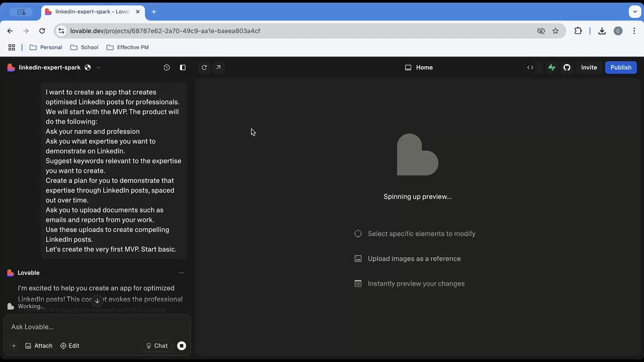Screen dimensions: 644x362
Task: Click the tab group button at top left
Action: 21,12
